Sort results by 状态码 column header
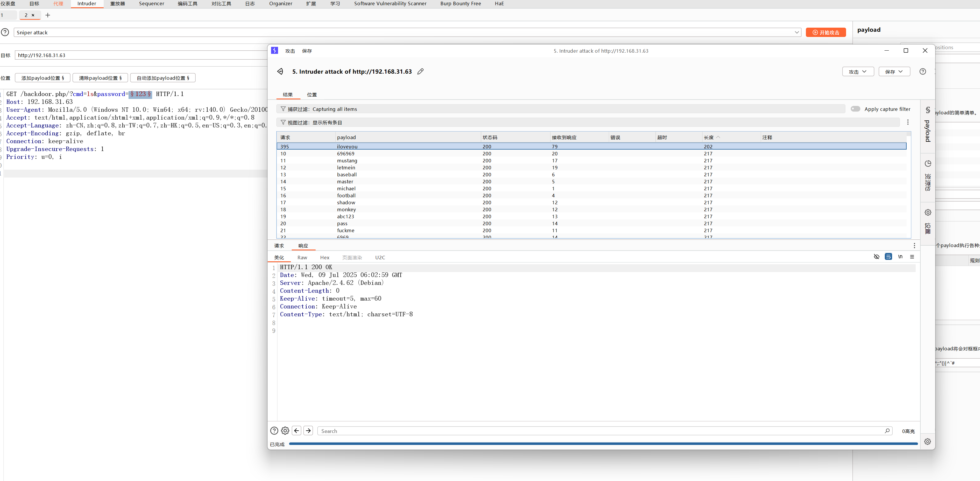This screenshot has height=481, width=980. tap(516, 137)
